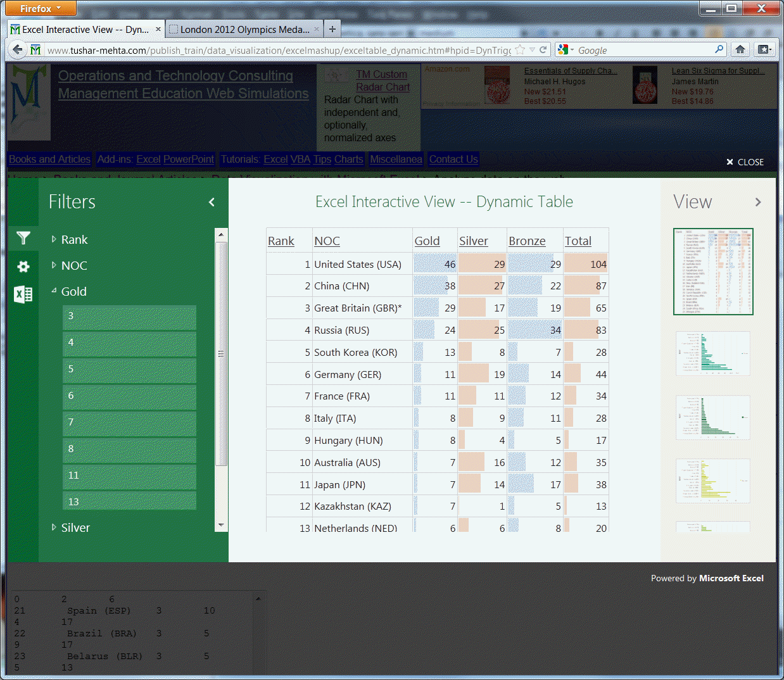Image resolution: width=784 pixels, height=680 pixels.
Task: Open the Firefox menu button
Action: coord(41,8)
